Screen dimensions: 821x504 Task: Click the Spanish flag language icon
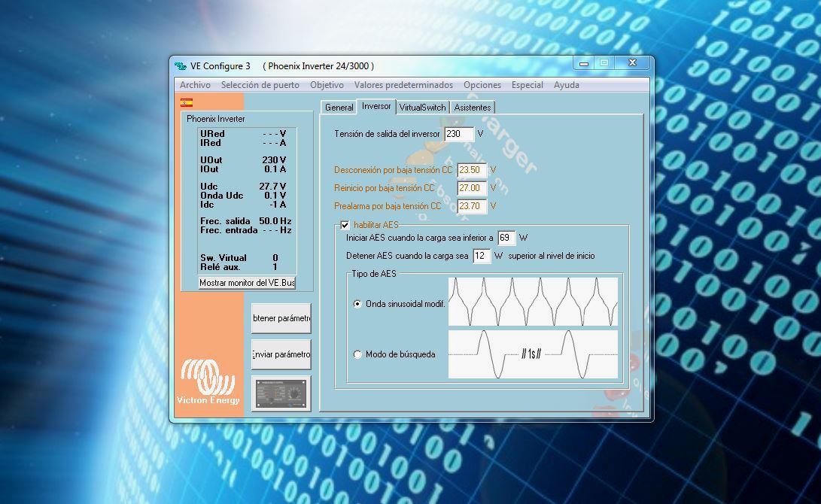pos(187,102)
